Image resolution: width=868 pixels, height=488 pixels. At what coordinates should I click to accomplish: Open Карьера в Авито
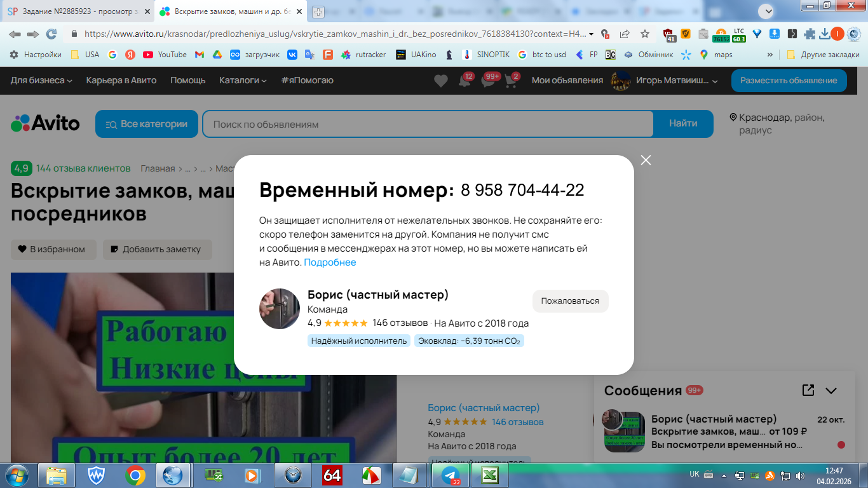click(x=121, y=80)
